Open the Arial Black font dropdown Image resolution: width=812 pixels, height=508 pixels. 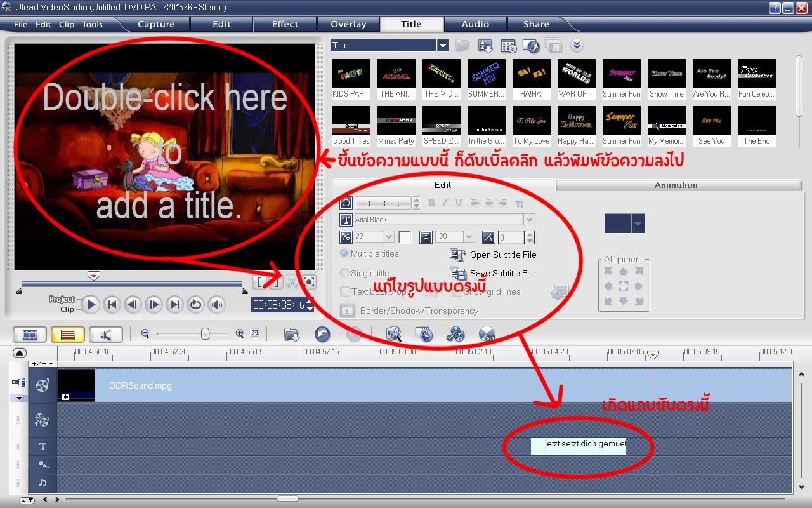pos(529,220)
